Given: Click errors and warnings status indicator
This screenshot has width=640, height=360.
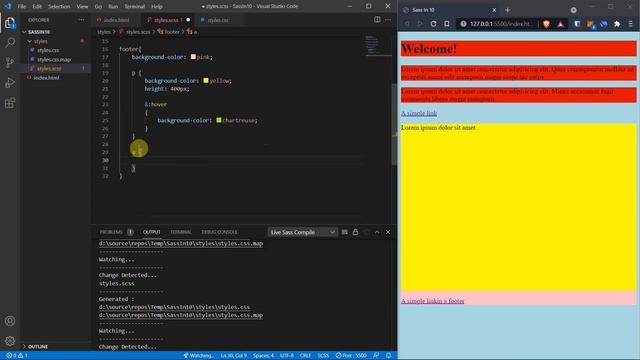Looking at the screenshot, I should [17, 356].
